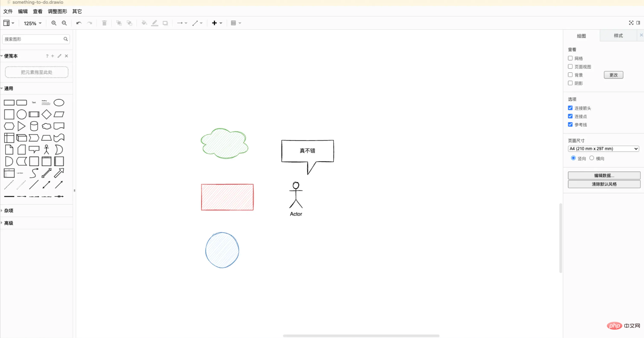The image size is (644, 338).
Task: Click the 更改 background button
Action: click(x=613, y=75)
